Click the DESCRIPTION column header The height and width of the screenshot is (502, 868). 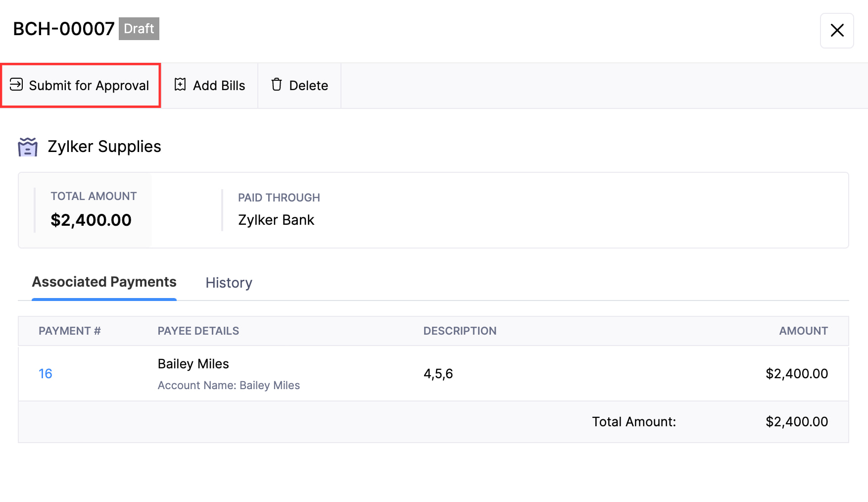[459, 331]
